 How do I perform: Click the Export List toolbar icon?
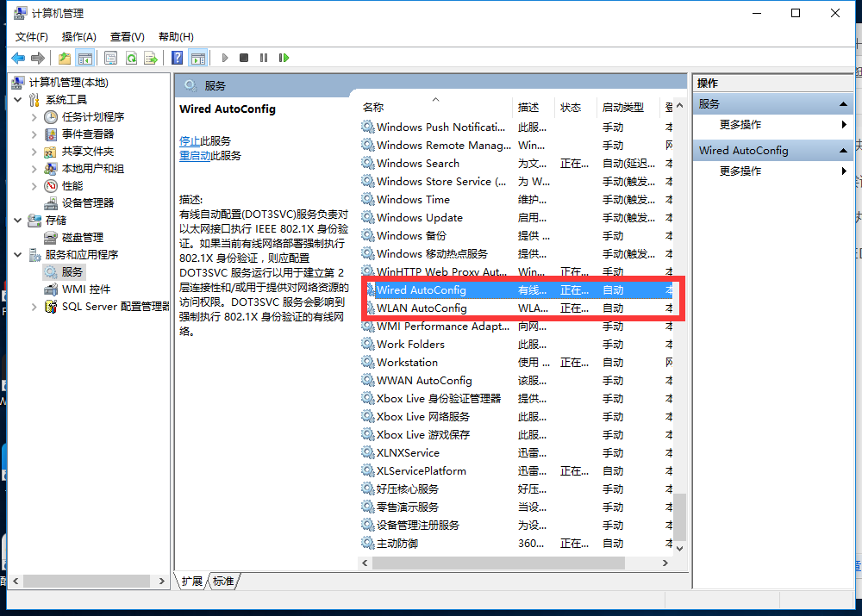(151, 58)
